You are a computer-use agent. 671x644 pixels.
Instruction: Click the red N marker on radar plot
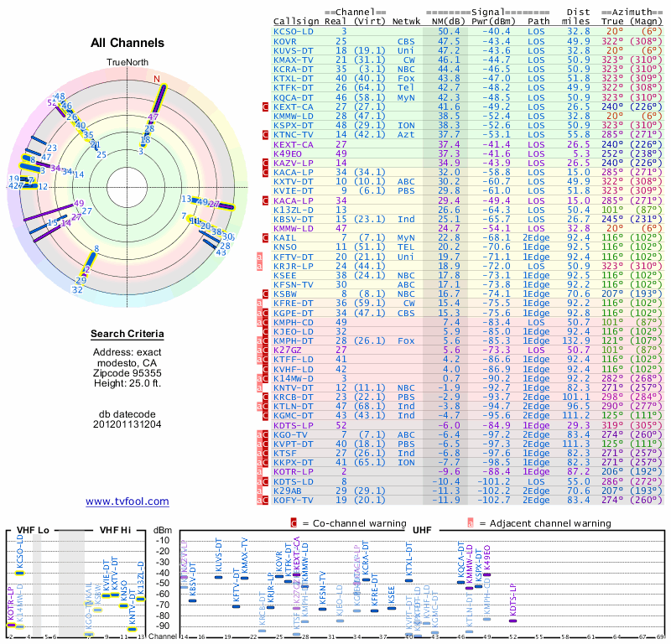[x=157, y=79]
